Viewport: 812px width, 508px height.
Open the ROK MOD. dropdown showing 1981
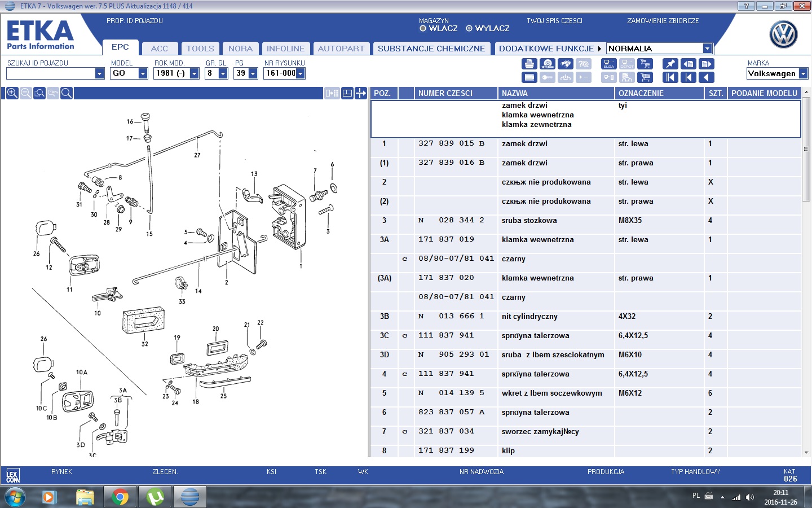(x=194, y=73)
